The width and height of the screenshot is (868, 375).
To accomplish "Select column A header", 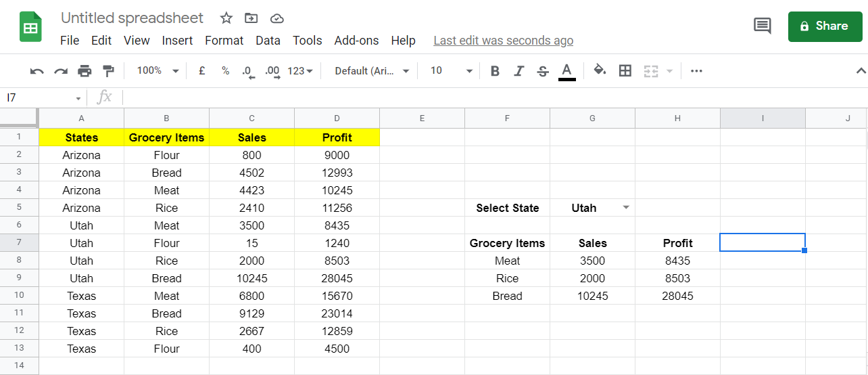I will tap(81, 118).
